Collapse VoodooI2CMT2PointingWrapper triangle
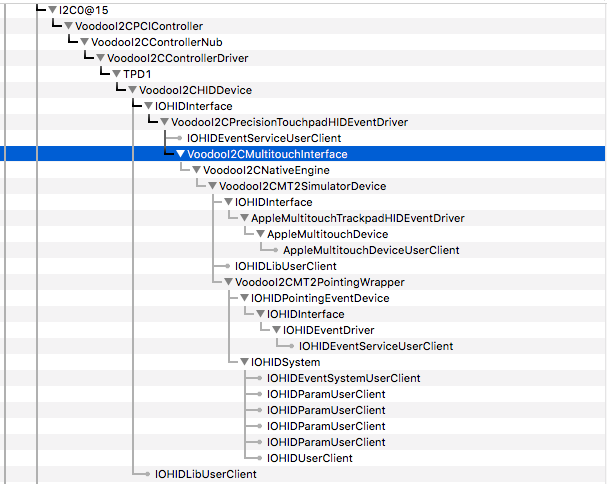Viewport: 607px width, 484px height. coord(228,282)
